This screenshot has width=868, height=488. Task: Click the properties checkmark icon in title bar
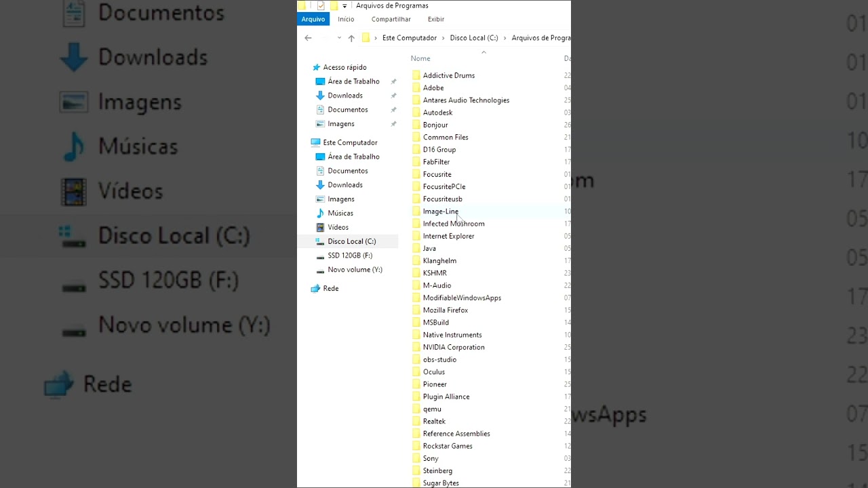pos(321,6)
